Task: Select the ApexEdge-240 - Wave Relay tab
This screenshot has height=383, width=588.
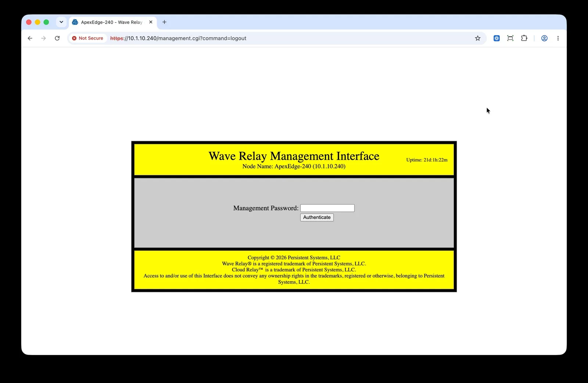Action: (113, 22)
